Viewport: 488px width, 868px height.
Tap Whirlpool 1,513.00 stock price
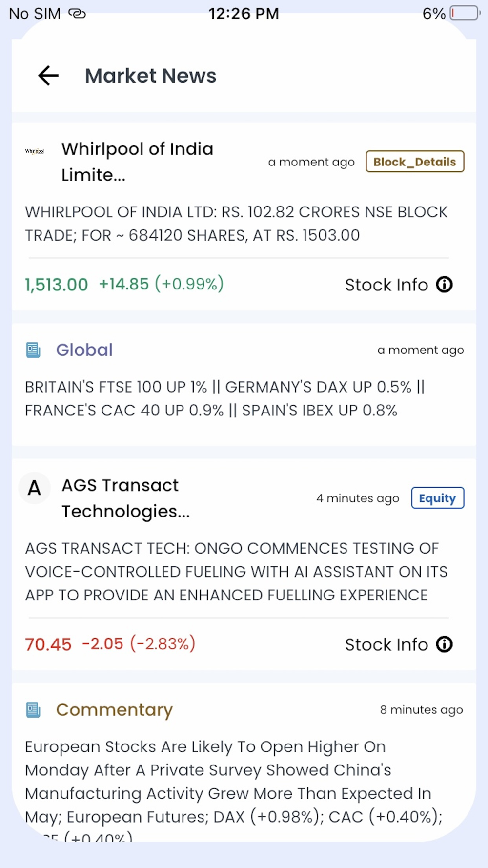57,284
